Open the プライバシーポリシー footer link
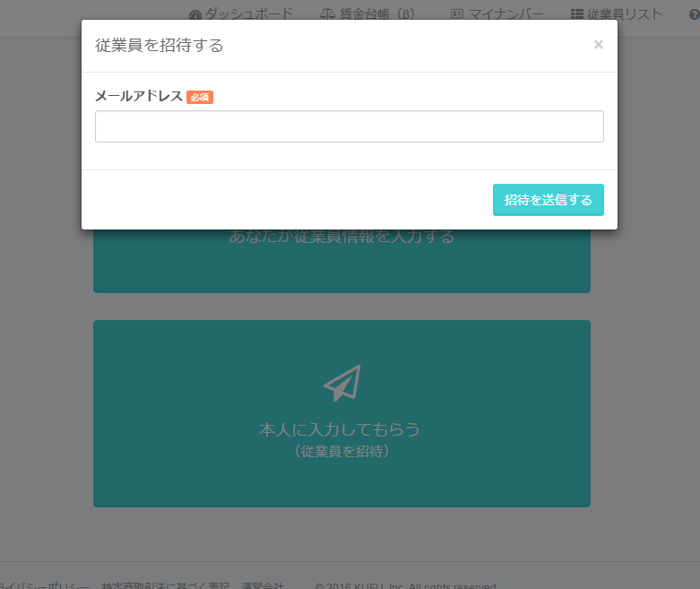The width and height of the screenshot is (700, 589). [x=45, y=585]
